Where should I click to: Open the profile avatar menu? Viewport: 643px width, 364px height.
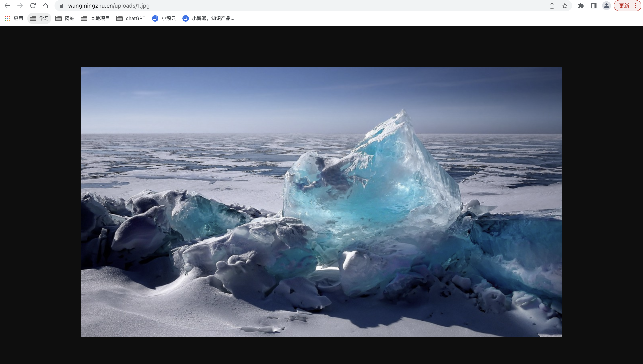click(606, 5)
